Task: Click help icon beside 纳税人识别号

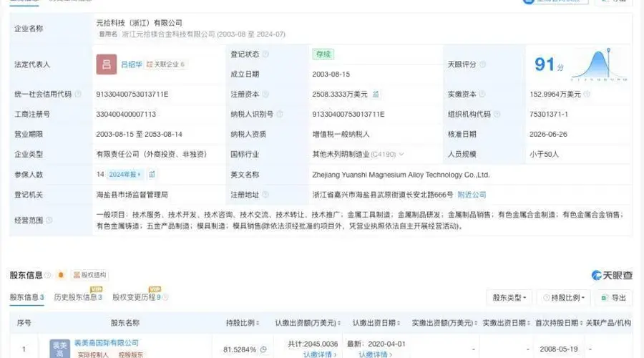Action: (x=279, y=115)
